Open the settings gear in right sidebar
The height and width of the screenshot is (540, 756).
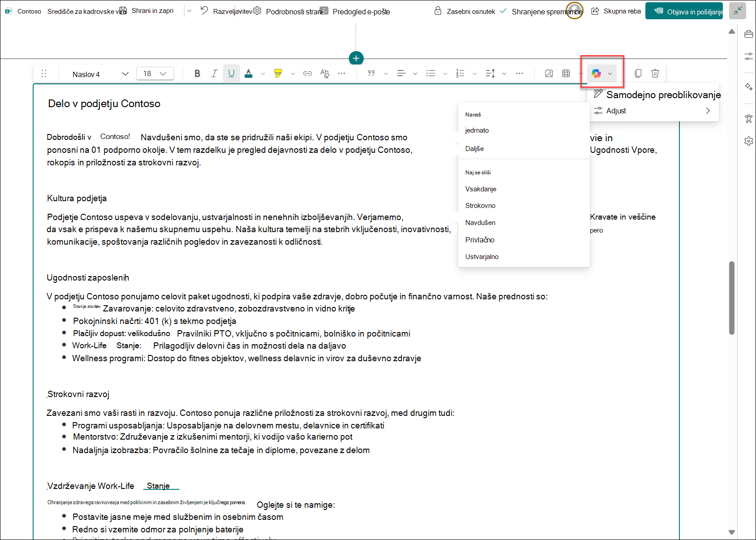748,141
